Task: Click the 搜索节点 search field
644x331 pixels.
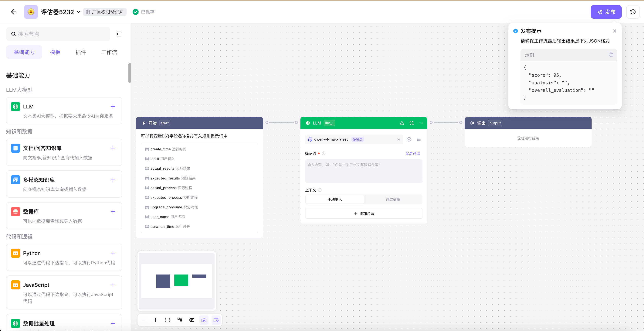Action: pyautogui.click(x=58, y=34)
